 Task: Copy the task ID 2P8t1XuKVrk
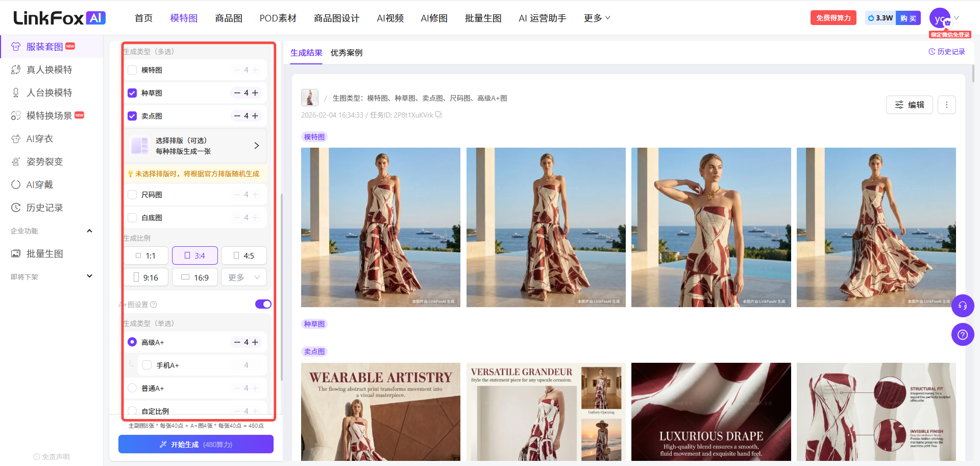pos(438,115)
